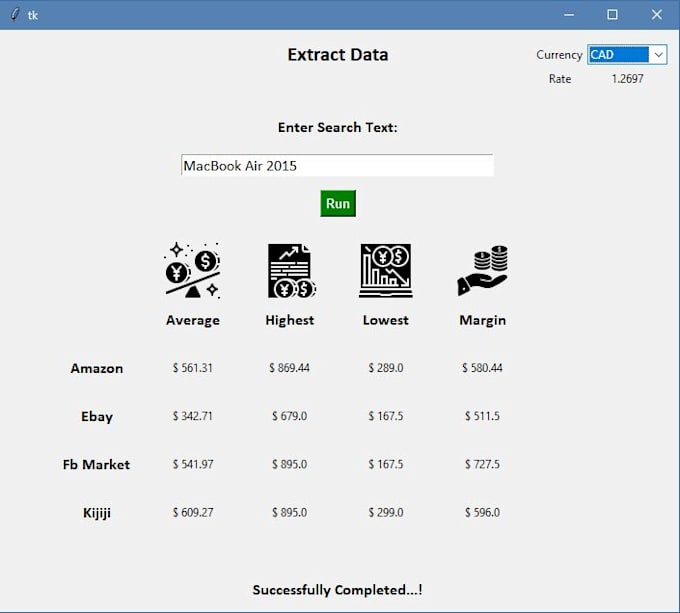
Task: Click Fb Market highest value $ 895.0
Action: pos(289,464)
